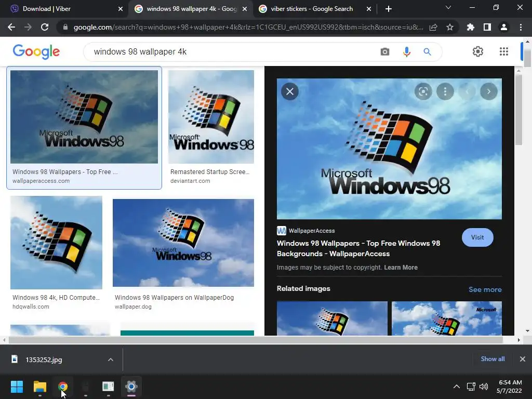The image size is (532, 399).
Task: Open related image with Microsoft label
Action: (x=446, y=318)
